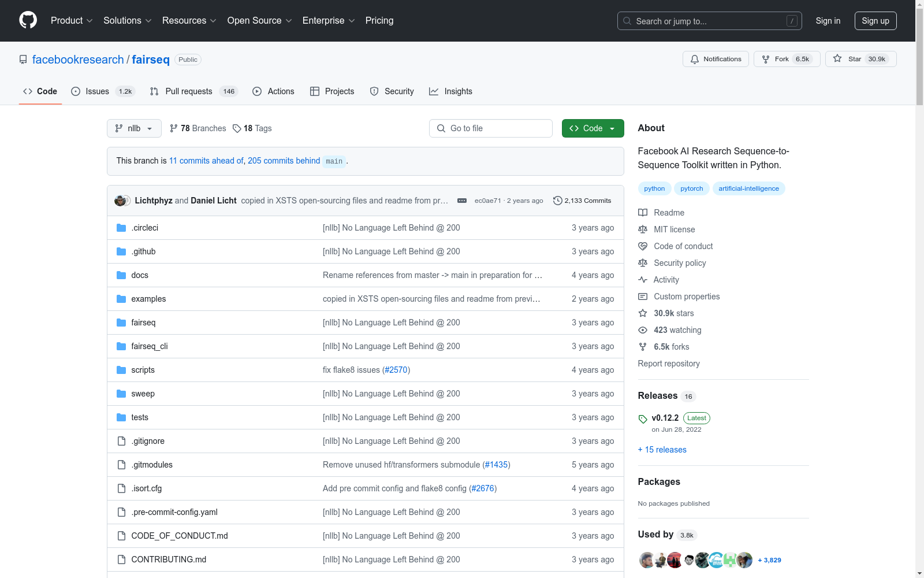Expand the green Code dropdown button
The width and height of the screenshot is (924, 578).
tap(593, 128)
